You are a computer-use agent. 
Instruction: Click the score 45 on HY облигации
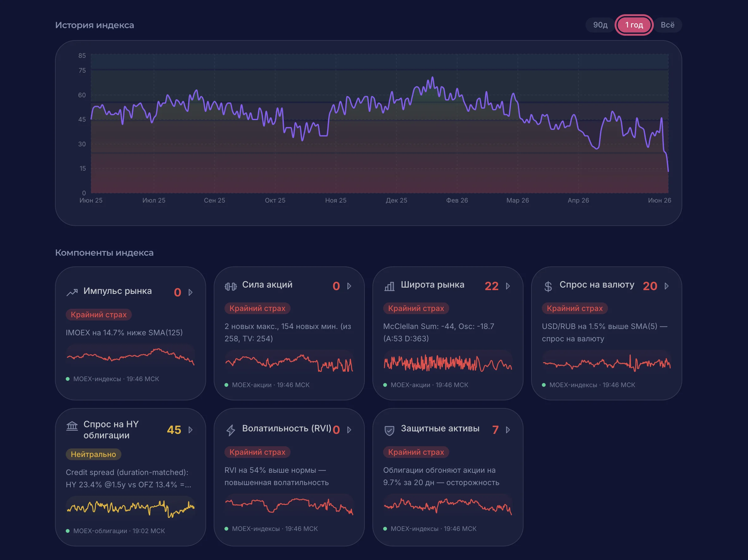point(174,430)
